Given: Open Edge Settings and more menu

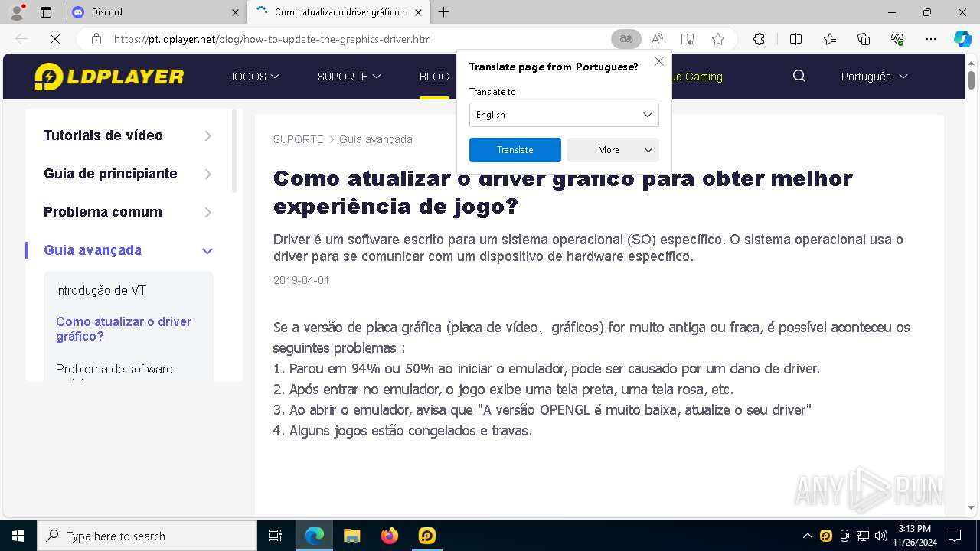Looking at the screenshot, I should [931, 39].
